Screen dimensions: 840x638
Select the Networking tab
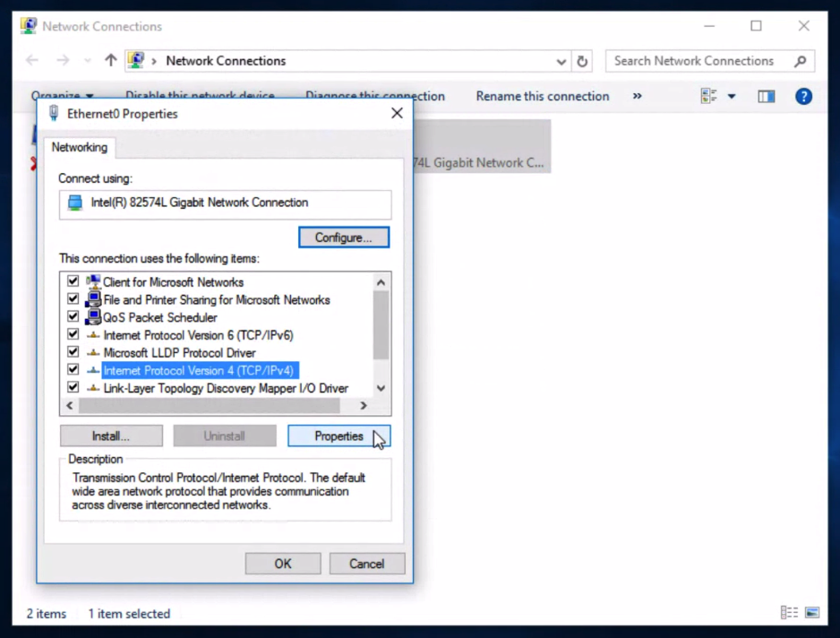80,148
